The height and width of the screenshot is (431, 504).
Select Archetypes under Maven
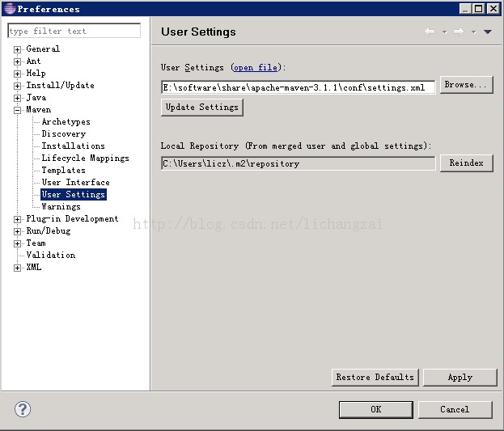point(66,122)
